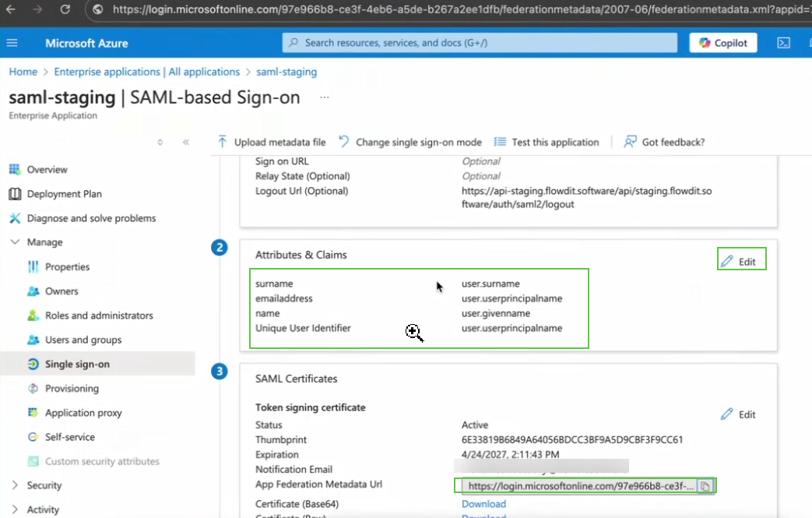Viewport: 812px width, 518px height.
Task: Click the browser back arrow
Action: coord(10,9)
